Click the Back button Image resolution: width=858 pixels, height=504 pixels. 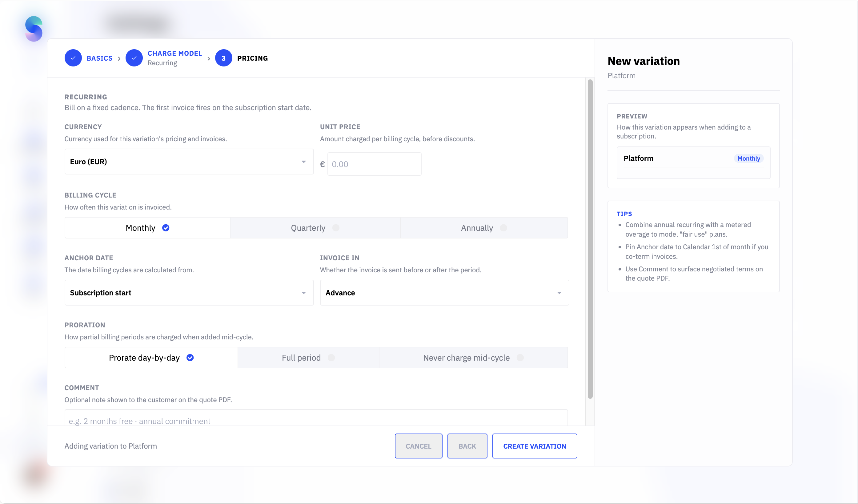467,446
